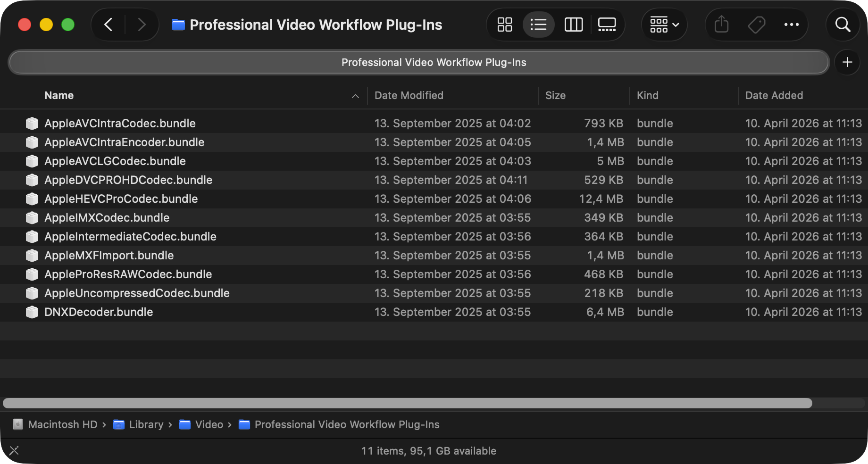This screenshot has height=464, width=868.
Task: Click the AppleIntermediateCodec.bundle file name
Action: (x=131, y=237)
